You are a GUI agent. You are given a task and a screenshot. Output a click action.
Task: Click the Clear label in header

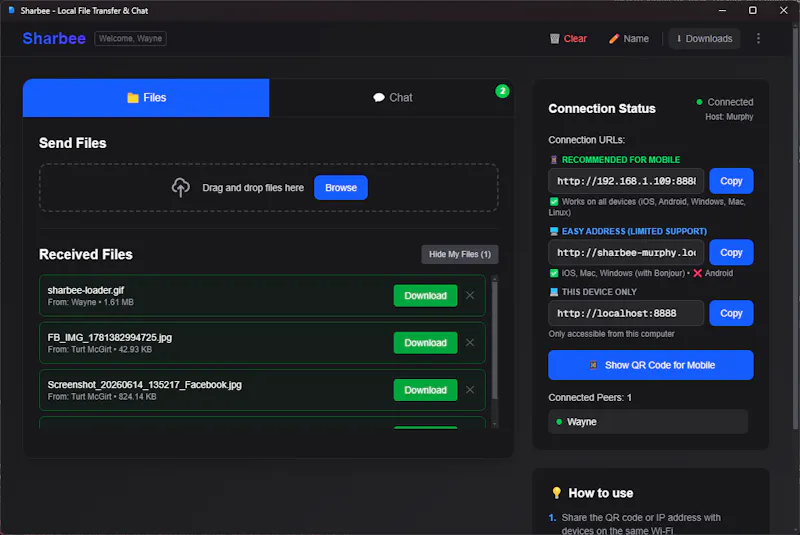(x=575, y=39)
